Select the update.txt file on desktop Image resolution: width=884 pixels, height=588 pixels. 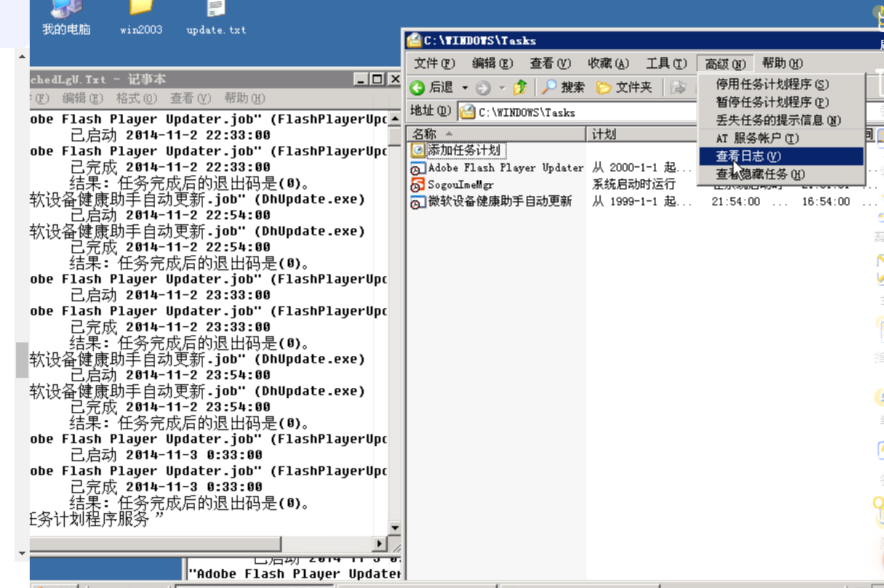click(216, 9)
